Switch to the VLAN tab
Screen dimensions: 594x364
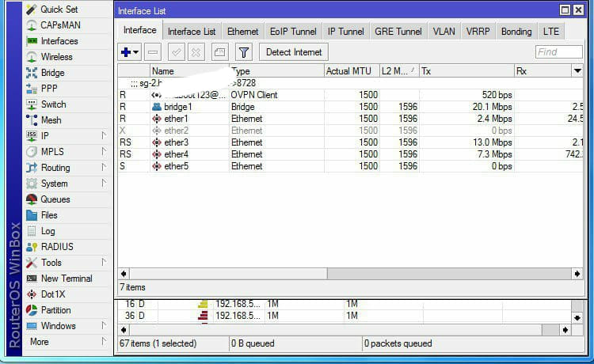(x=444, y=32)
